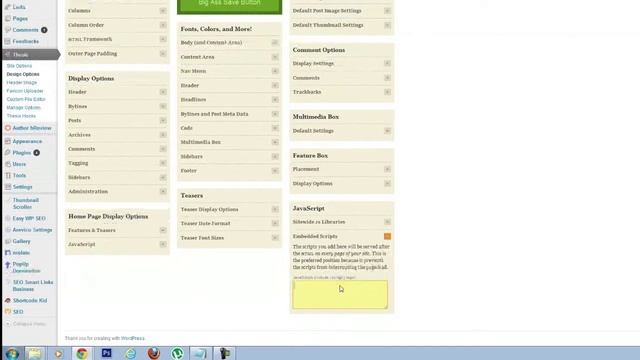The height and width of the screenshot is (360, 640).
Task: Open Internet Explorer from the taskbar
Action: [131, 353]
